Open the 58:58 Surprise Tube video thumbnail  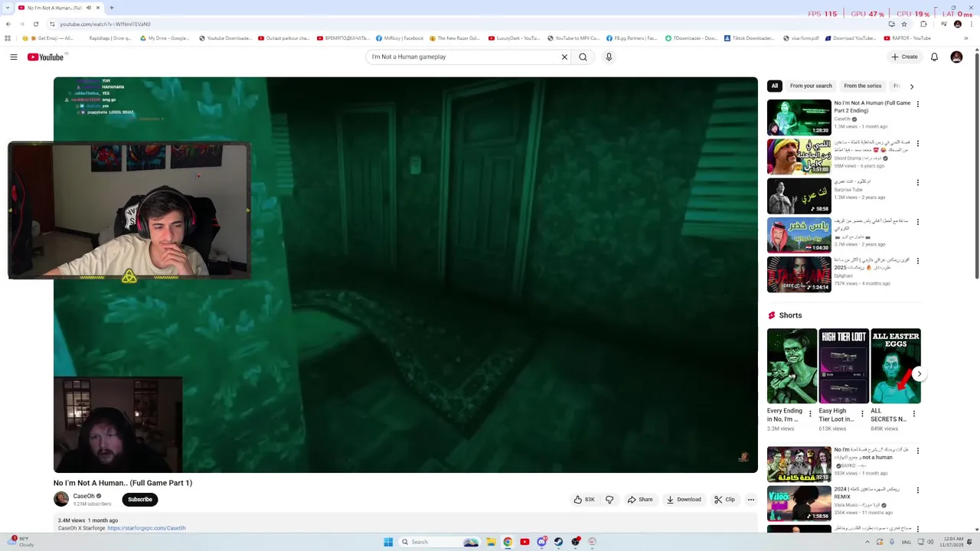coord(799,196)
